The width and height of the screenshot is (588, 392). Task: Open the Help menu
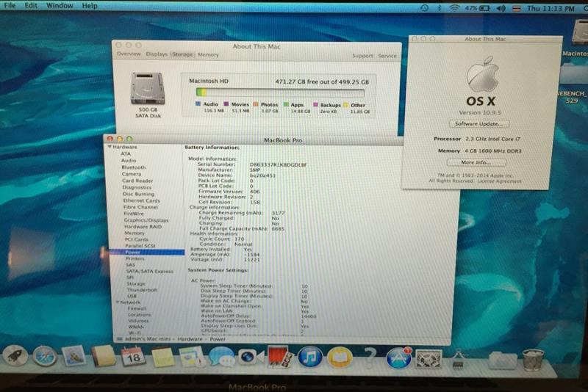pos(90,6)
